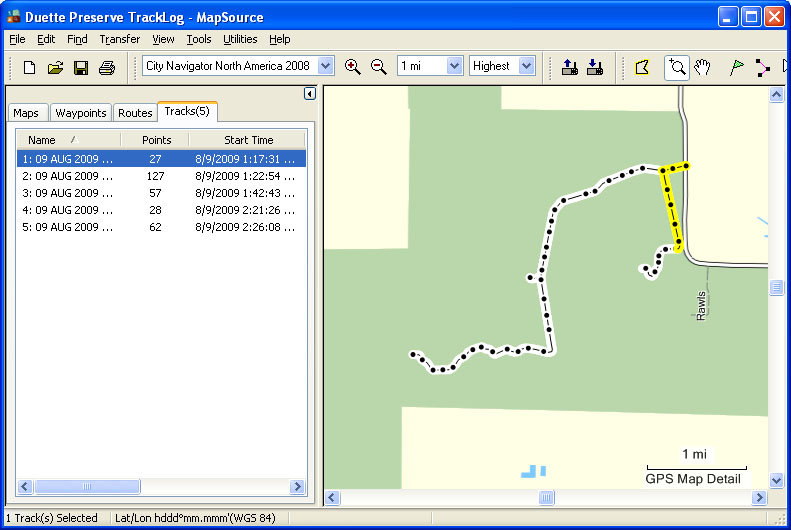Click the map horizontal scroll thumb
The height and width of the screenshot is (530, 791).
(546, 498)
